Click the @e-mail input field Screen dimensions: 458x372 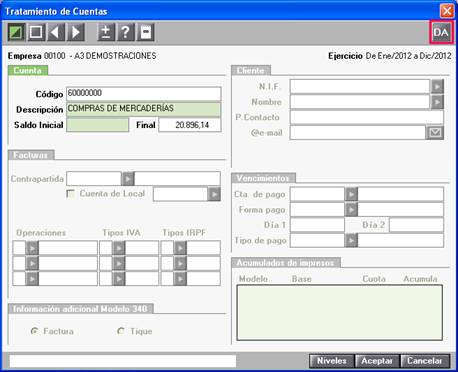[x=358, y=133]
